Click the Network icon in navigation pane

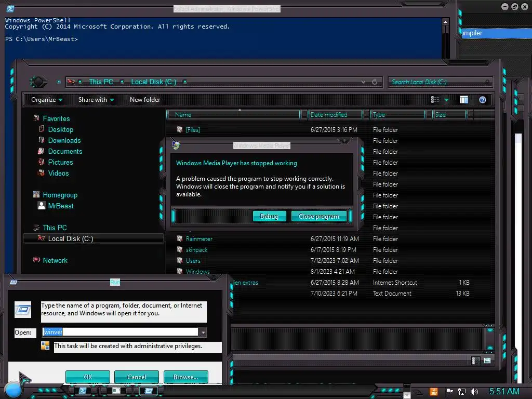[36, 260]
